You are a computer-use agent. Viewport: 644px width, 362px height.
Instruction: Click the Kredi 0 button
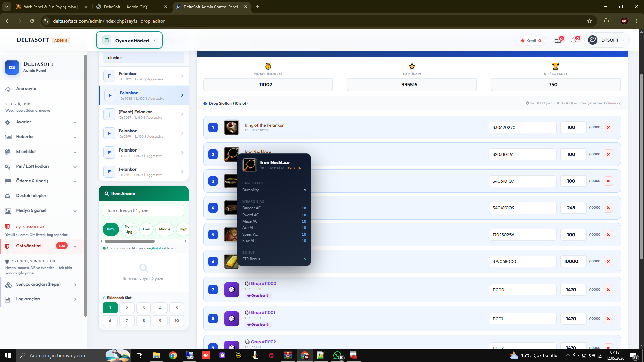532,41
